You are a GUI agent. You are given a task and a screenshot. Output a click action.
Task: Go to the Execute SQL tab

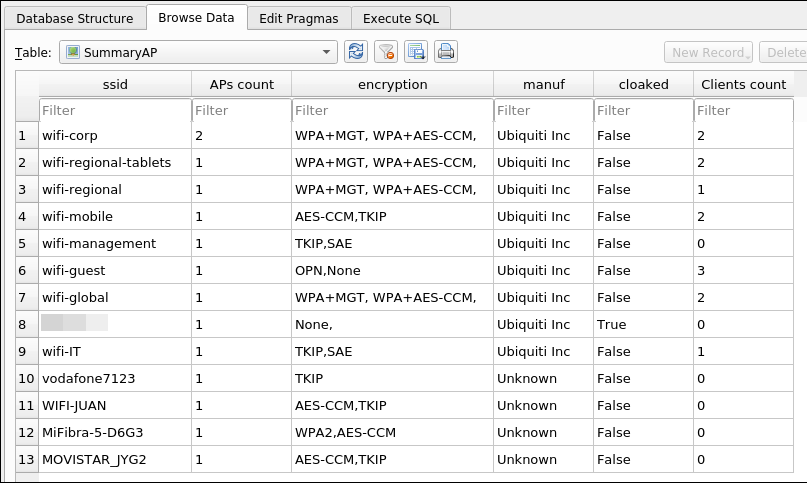401,18
